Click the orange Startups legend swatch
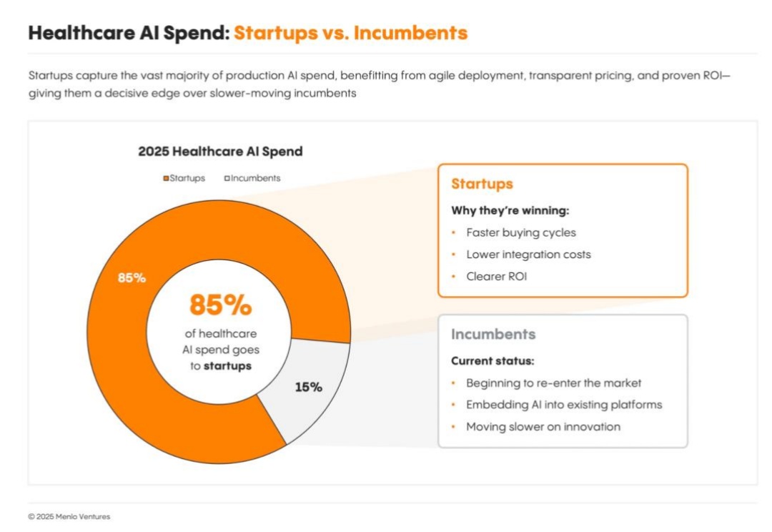This screenshot has width=772, height=532. click(166, 178)
